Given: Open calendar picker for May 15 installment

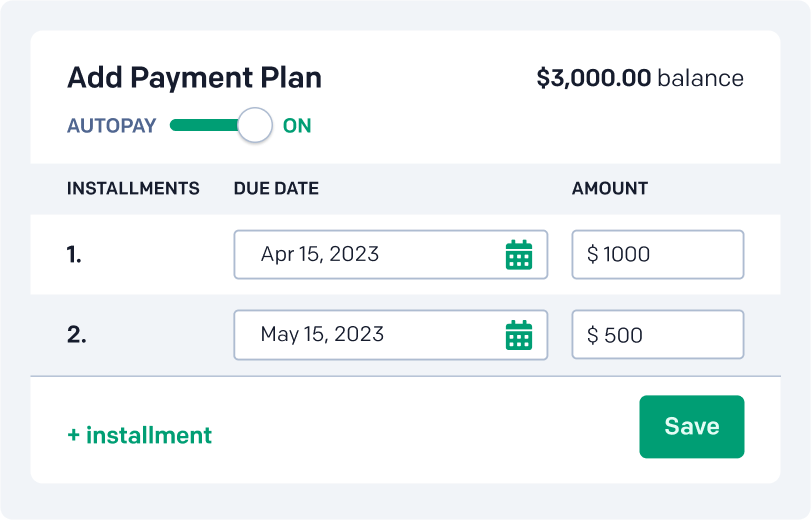Looking at the screenshot, I should coord(518,335).
